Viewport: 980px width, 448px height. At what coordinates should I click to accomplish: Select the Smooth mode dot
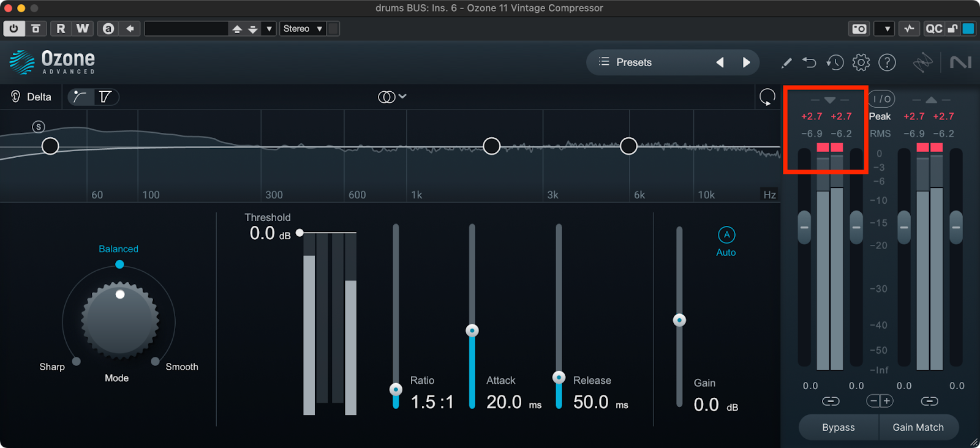156,361
